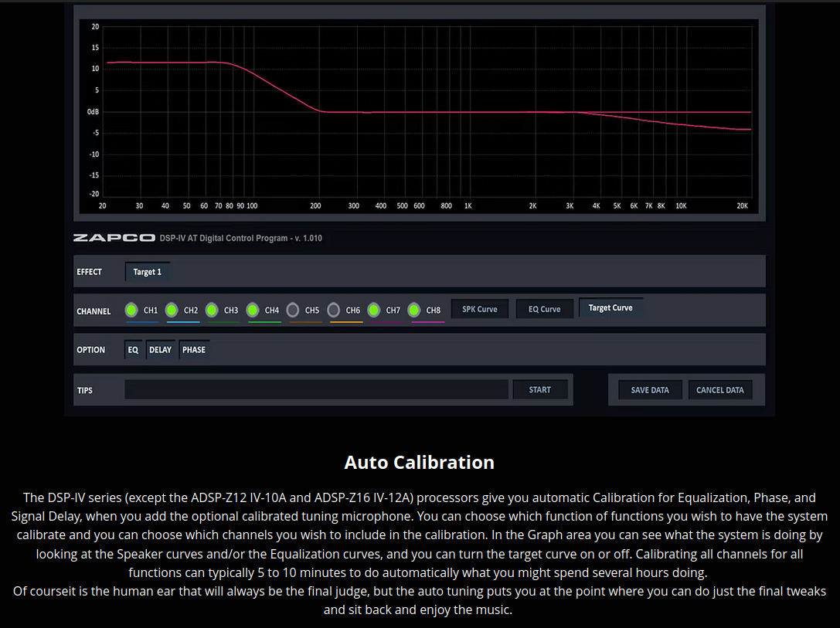Select the DELAY calibration option
This screenshot has width=840, height=628.
pos(160,350)
